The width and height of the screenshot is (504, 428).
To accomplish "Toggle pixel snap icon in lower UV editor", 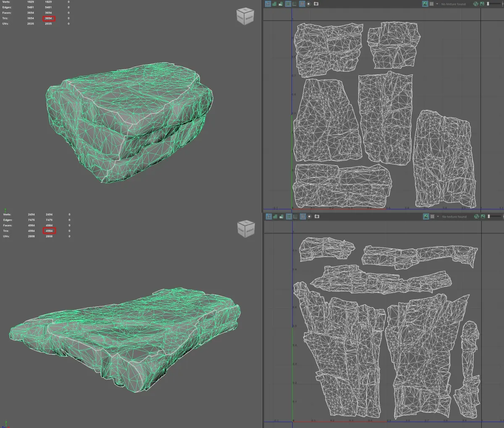I will tap(296, 217).
